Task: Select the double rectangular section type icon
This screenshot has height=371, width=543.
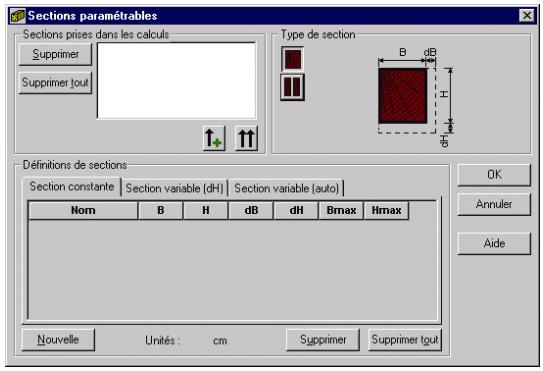Action: (x=293, y=87)
